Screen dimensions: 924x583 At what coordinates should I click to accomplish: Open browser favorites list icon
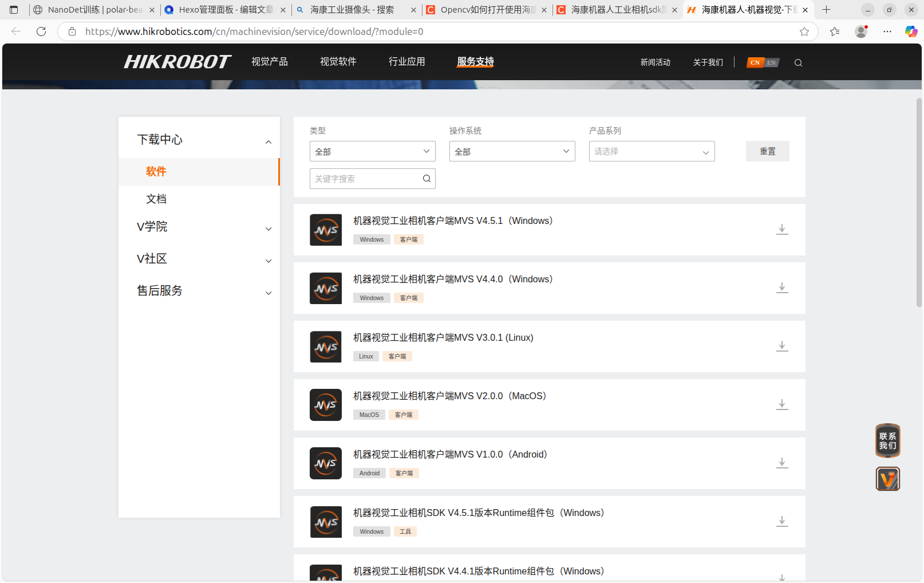[x=835, y=31]
